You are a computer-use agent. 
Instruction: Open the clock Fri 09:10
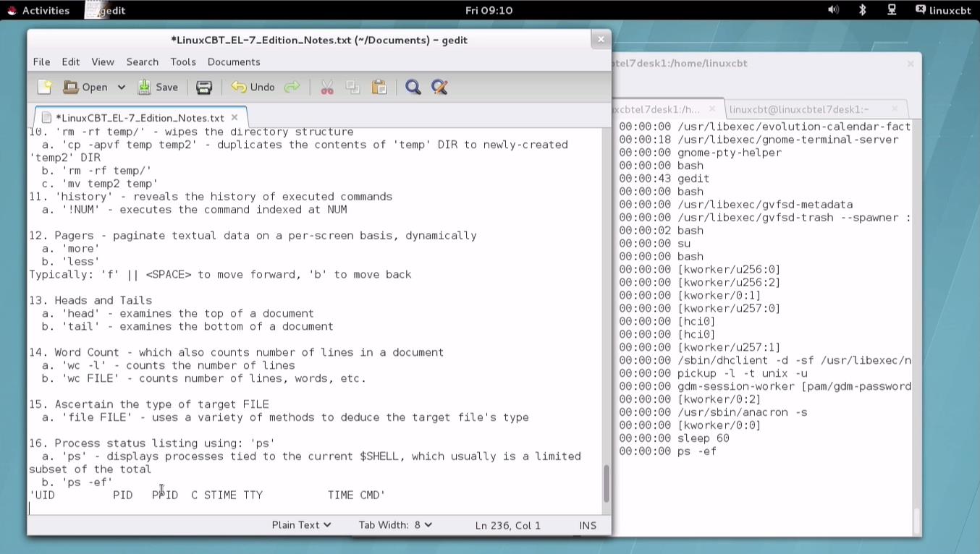pyautogui.click(x=489, y=10)
